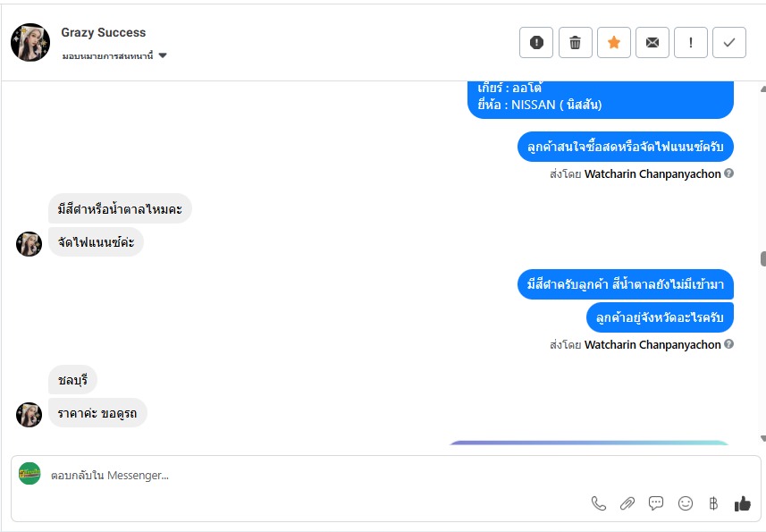Click sender name under the province question
The height and width of the screenshot is (532, 766).
pos(652,345)
